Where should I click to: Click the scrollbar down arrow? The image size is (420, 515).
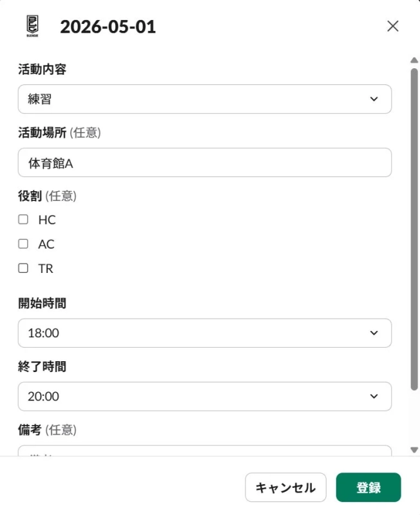point(414,449)
